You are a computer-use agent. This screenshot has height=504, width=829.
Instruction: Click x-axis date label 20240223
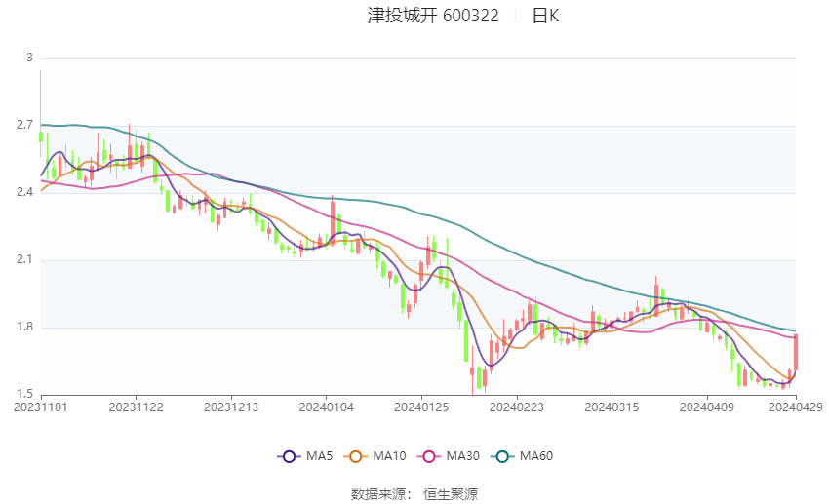[517, 407]
